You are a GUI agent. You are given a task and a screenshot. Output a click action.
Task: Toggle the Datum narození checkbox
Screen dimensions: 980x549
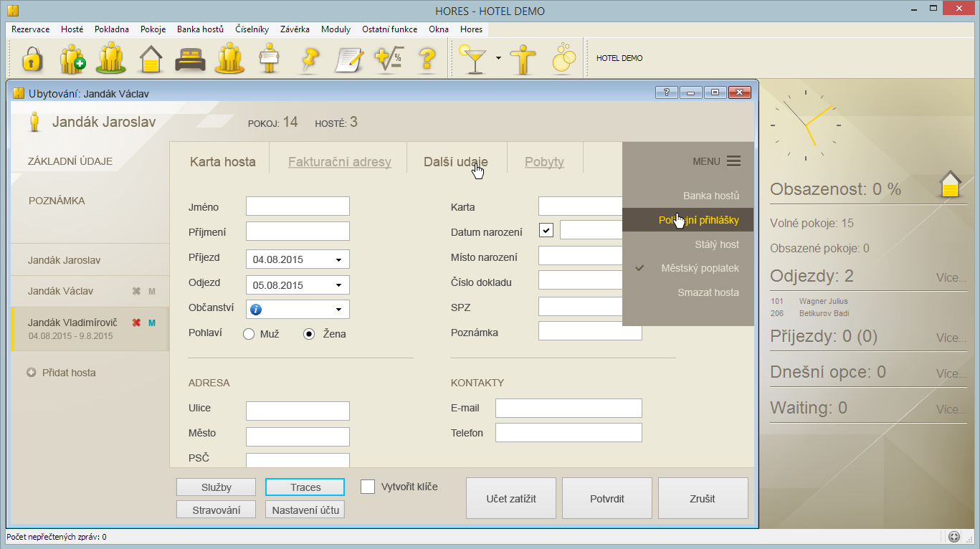pos(546,231)
